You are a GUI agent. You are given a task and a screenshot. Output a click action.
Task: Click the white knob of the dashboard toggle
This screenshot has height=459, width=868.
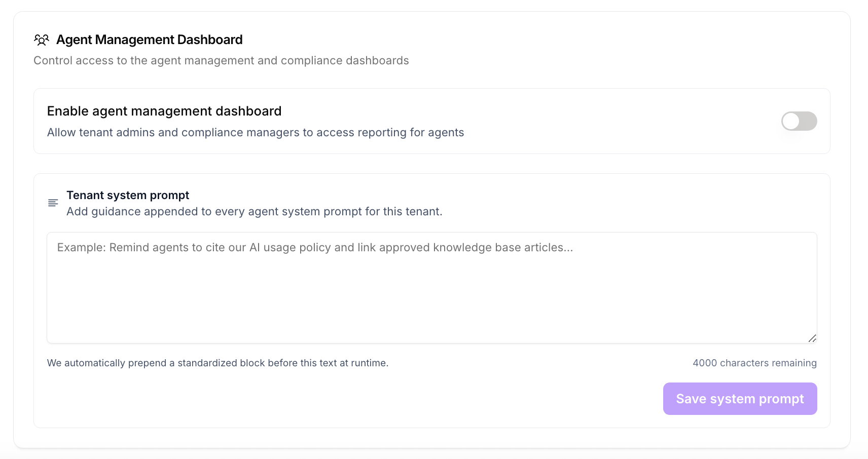[791, 121]
